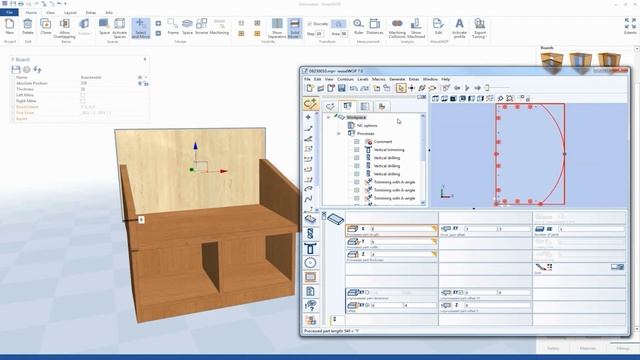Click the zoom magnifier above woodWOP viewport
Image resolution: width=640 pixels, height=360 pixels.
pyautogui.click(x=500, y=98)
